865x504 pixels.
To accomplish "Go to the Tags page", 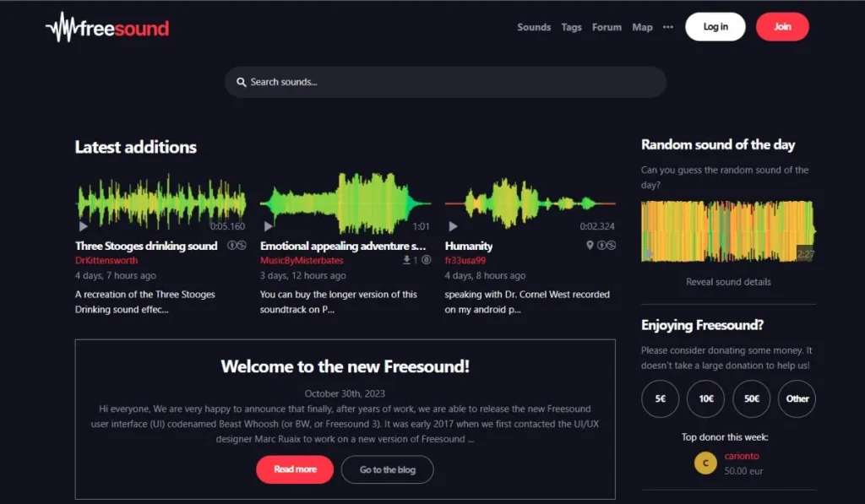I will 571,27.
